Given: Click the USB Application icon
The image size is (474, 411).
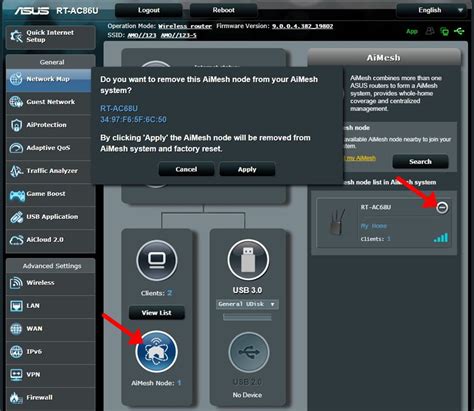Looking at the screenshot, I should (16, 217).
